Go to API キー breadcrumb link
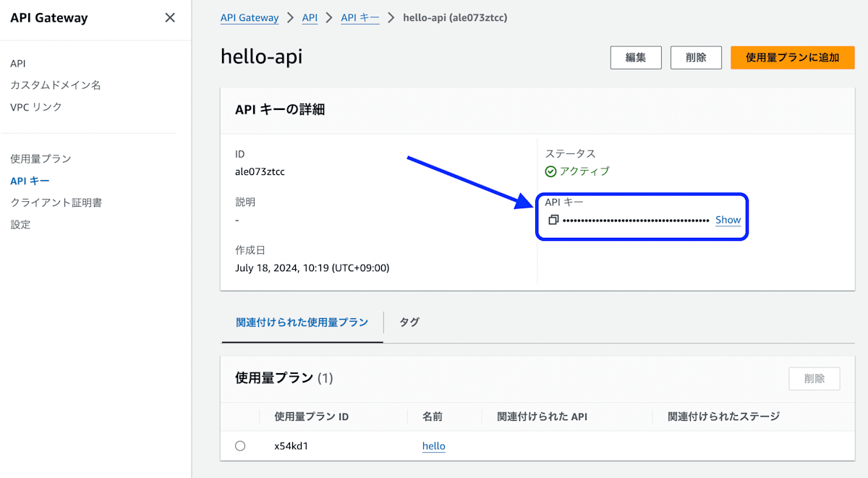The height and width of the screenshot is (478, 868). tap(360, 18)
